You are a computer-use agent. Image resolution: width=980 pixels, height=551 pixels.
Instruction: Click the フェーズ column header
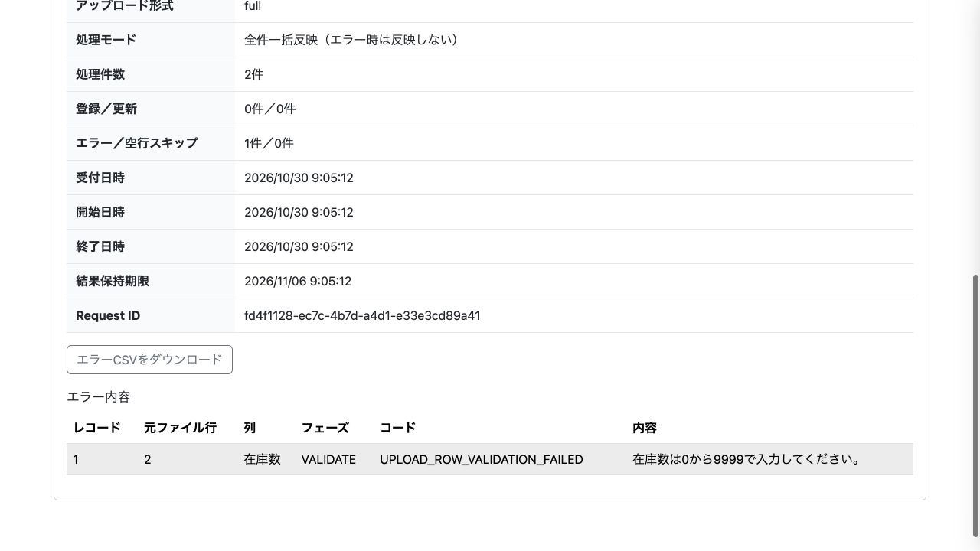pos(325,428)
